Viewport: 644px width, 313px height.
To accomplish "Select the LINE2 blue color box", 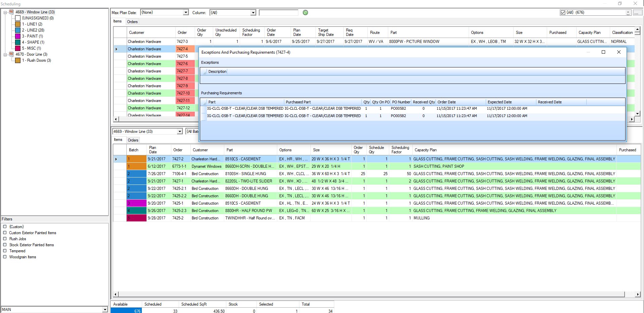I will (x=18, y=30).
